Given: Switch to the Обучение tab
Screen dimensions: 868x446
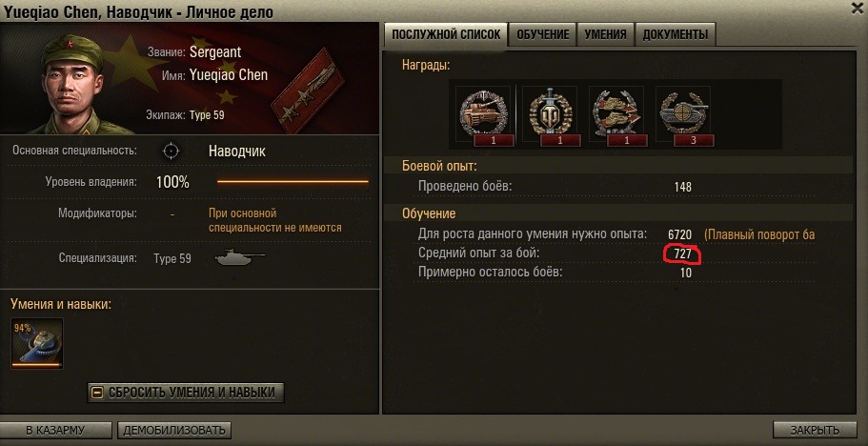Looking at the screenshot, I should pos(542,34).
